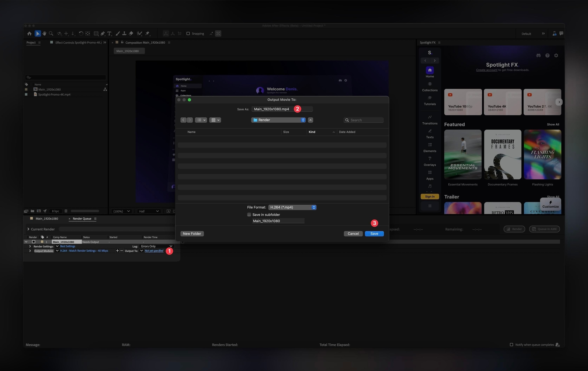
Task: Open Overlays in the Spotlight FX sidebar
Action: pos(430,161)
